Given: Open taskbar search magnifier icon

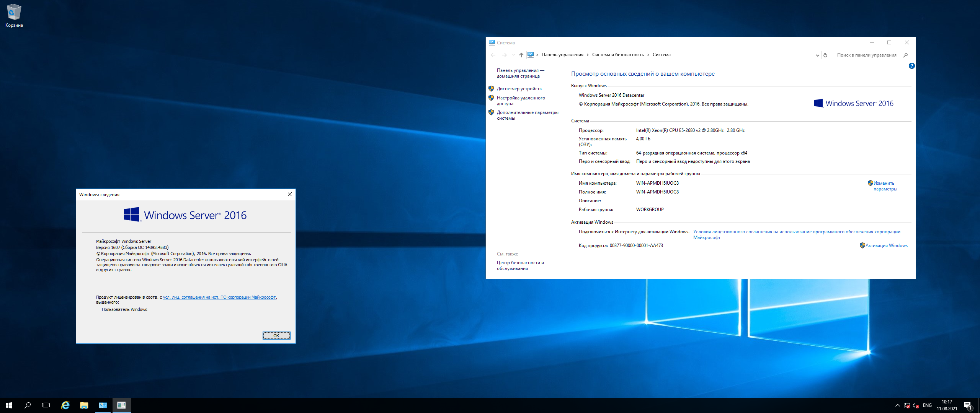Looking at the screenshot, I should pyautogui.click(x=28, y=405).
